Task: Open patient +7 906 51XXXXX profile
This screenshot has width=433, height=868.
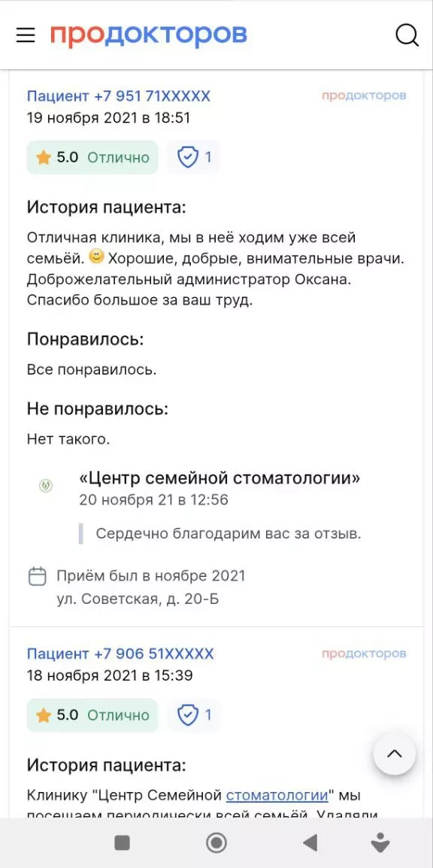Action: point(120,654)
